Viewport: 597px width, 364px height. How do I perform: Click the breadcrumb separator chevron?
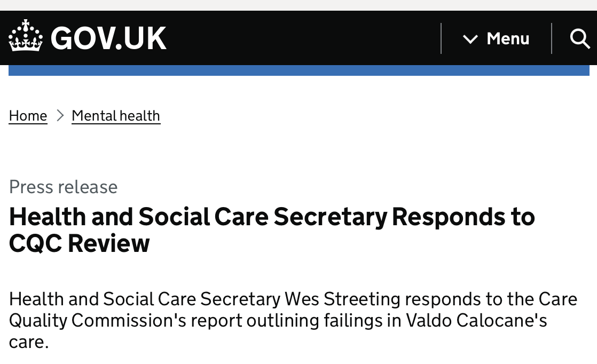[60, 115]
